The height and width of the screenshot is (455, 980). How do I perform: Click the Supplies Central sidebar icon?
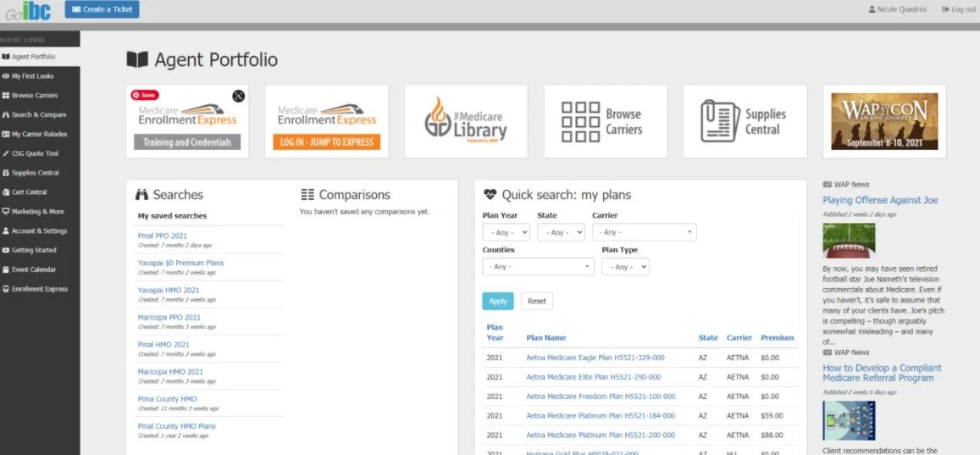point(6,173)
